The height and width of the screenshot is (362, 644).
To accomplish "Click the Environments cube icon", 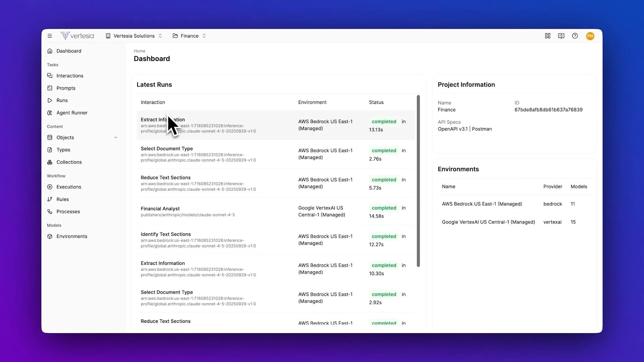I will pyautogui.click(x=50, y=236).
